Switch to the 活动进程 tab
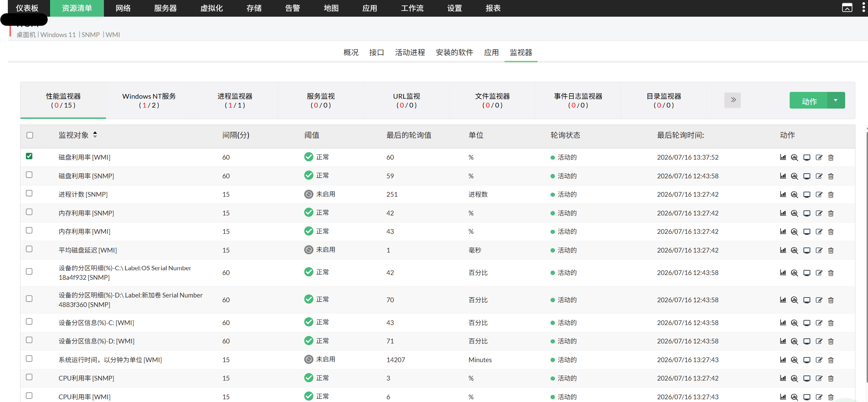This screenshot has width=868, height=402. [x=410, y=52]
